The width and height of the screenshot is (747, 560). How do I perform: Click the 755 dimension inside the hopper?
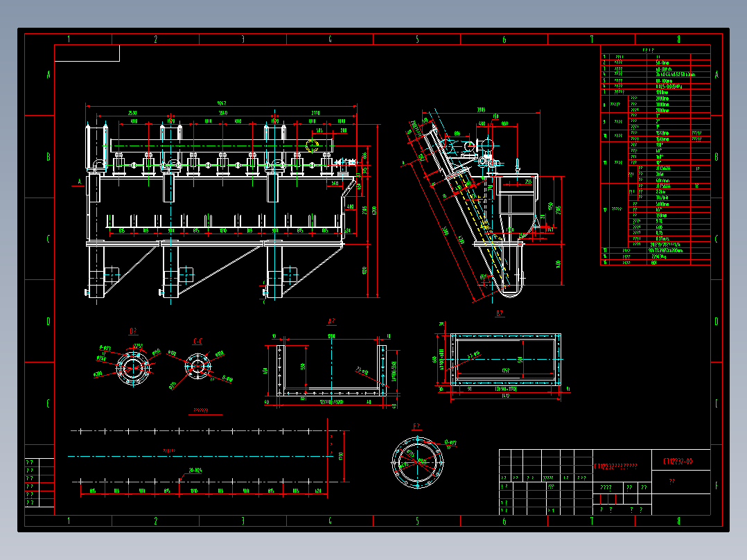[528, 182]
